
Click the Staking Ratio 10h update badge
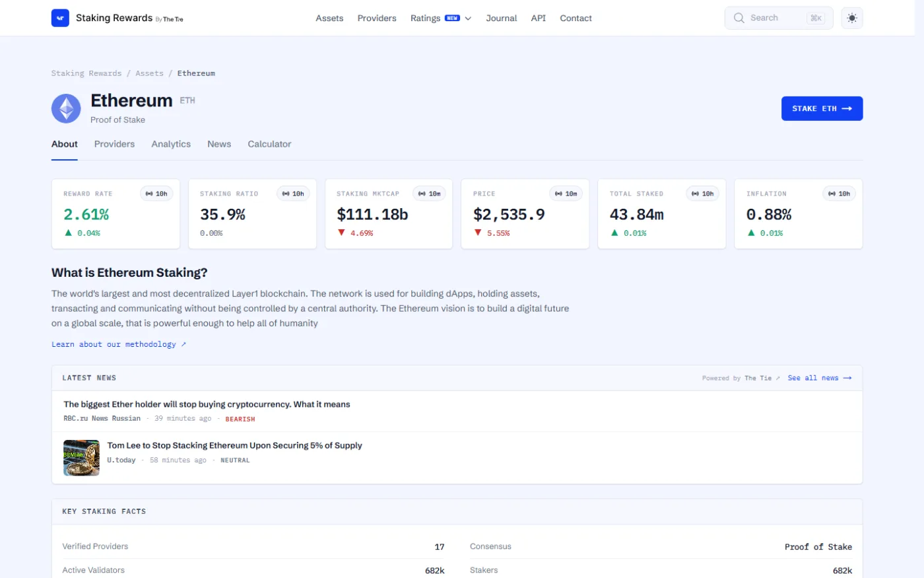point(293,194)
